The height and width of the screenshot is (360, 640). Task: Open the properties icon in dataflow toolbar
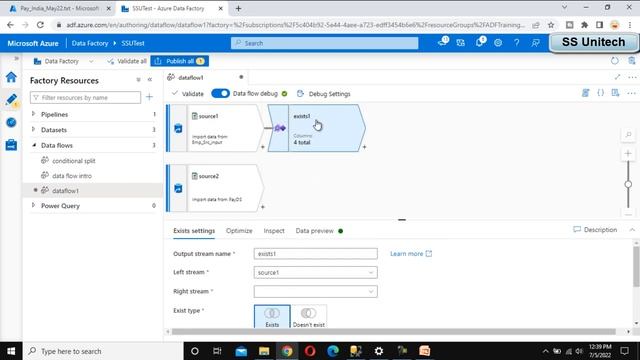(616, 93)
